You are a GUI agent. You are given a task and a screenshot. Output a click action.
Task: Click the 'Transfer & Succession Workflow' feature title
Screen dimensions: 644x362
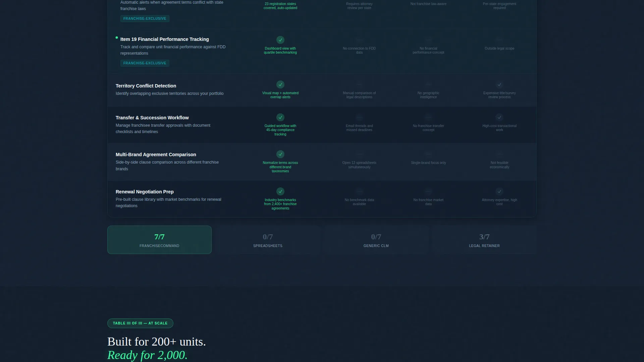152,118
